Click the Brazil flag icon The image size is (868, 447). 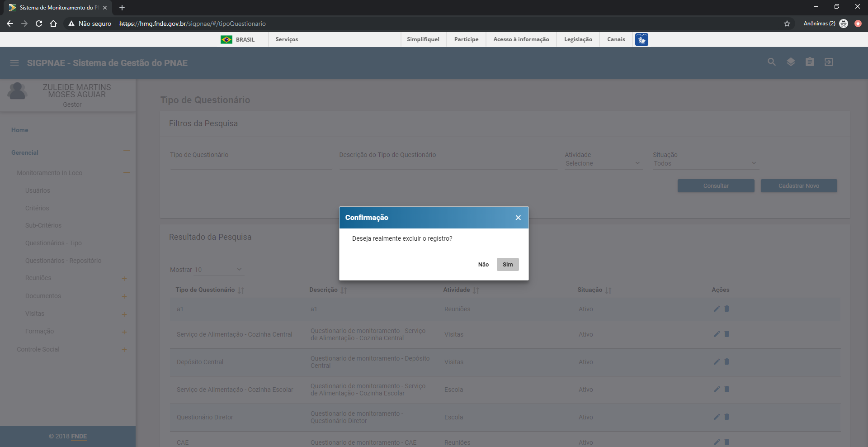pos(226,39)
